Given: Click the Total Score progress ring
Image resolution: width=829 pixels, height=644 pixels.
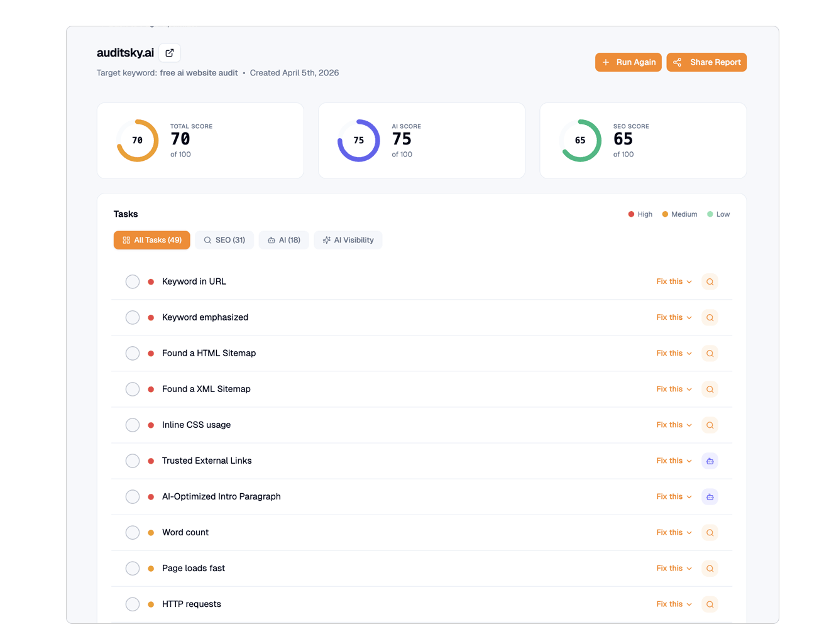Looking at the screenshot, I should 137,140.
